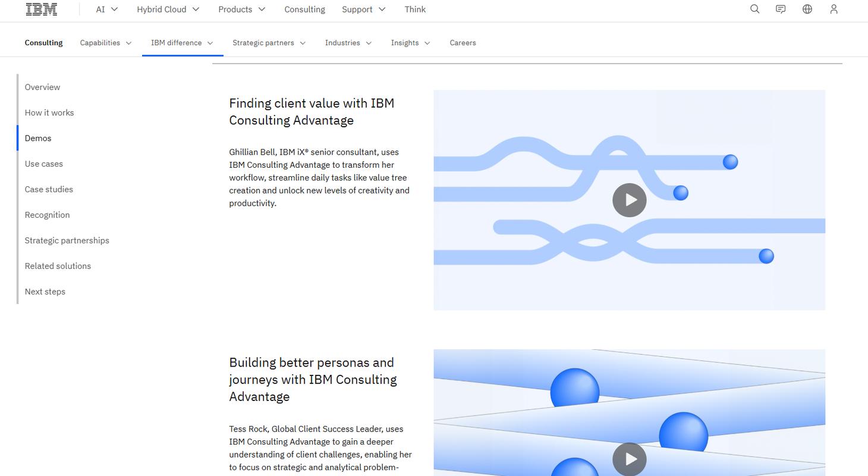
Task: Jump to Related solutions section
Action: coord(58,266)
